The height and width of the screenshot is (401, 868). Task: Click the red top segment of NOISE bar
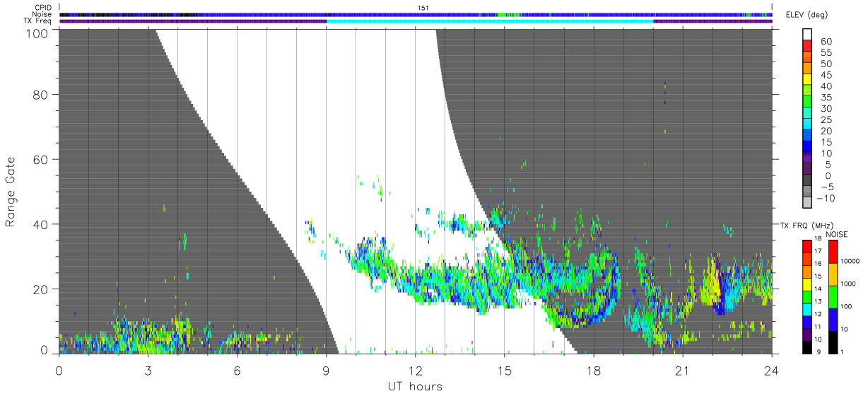832,252
